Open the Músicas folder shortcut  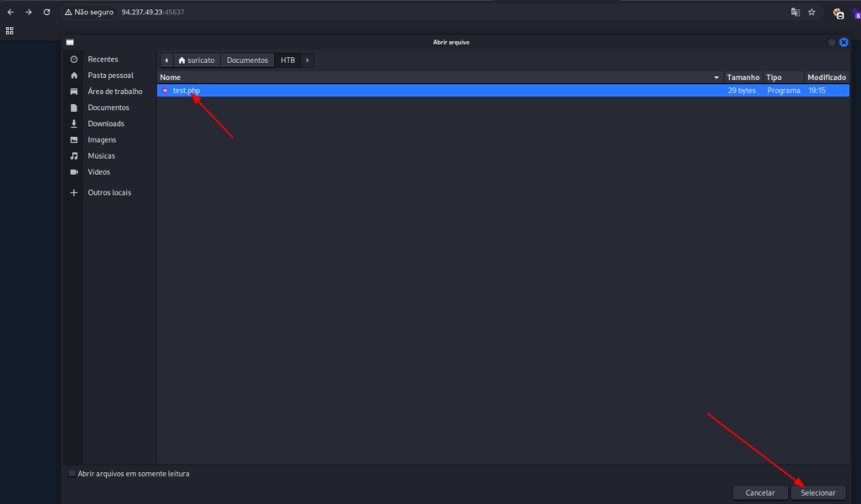tap(101, 155)
